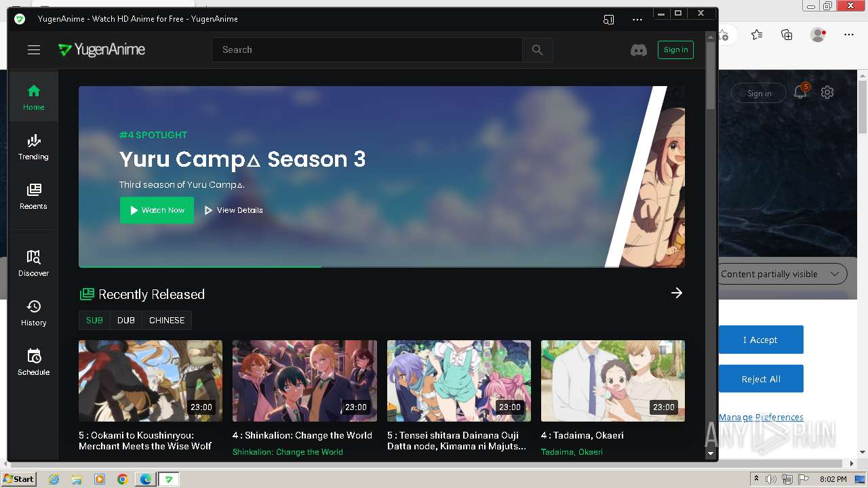Open the Discord link icon

[x=639, y=50]
